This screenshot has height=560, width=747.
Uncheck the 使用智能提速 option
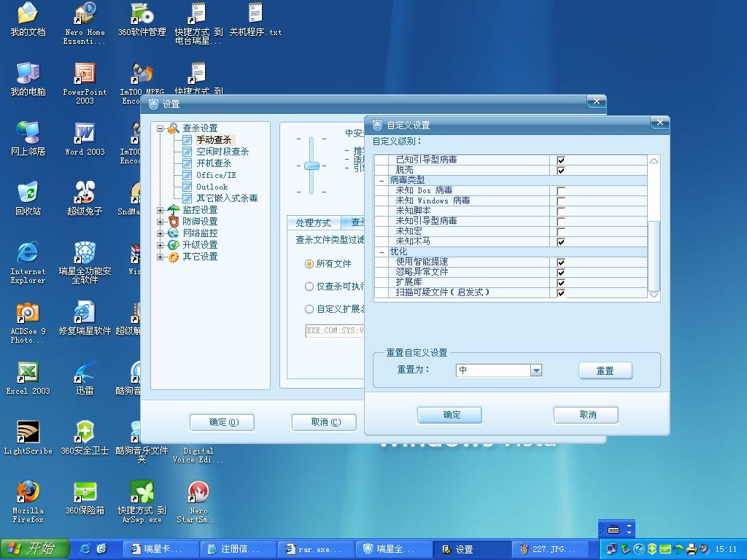(x=561, y=262)
